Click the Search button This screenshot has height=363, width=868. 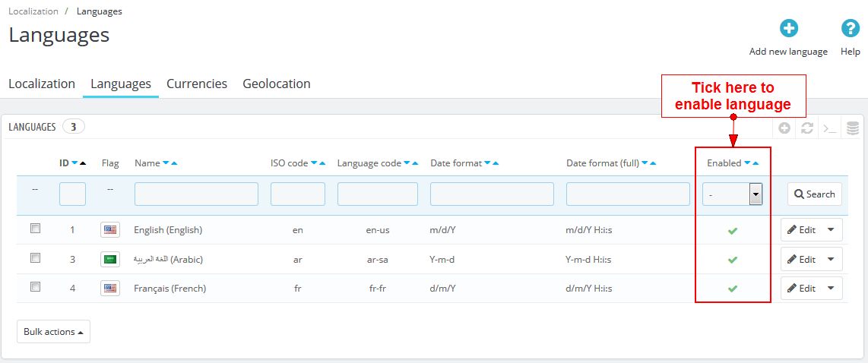pyautogui.click(x=814, y=194)
